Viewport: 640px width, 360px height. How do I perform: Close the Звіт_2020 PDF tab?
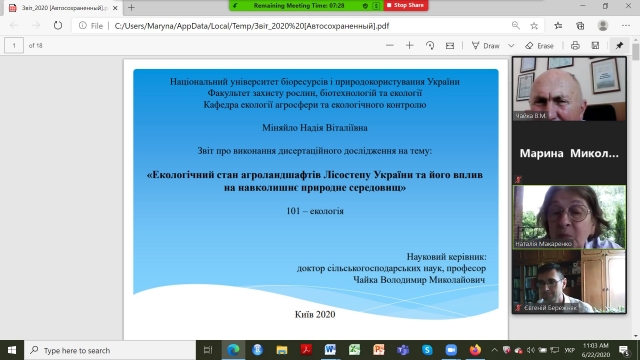pyautogui.click(x=115, y=8)
